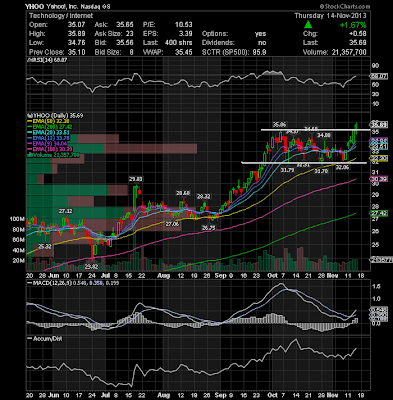Click the +1.67% percent change value

click(353, 25)
